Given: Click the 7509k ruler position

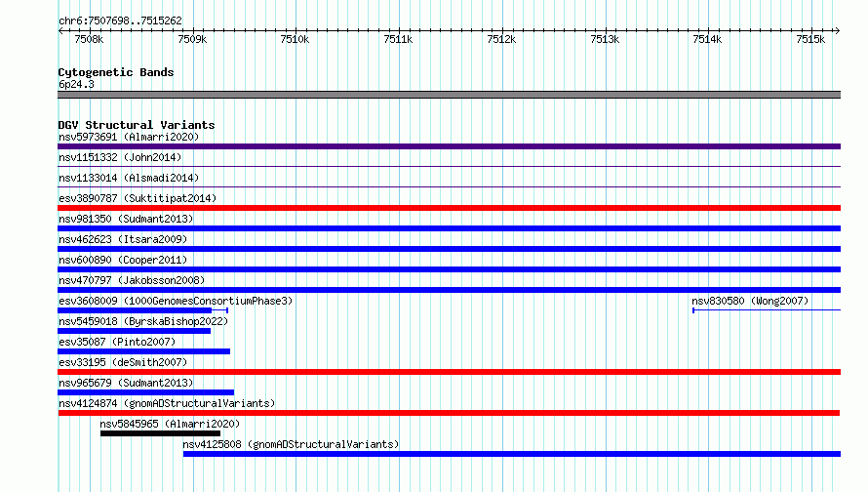Looking at the screenshot, I should (192, 39).
